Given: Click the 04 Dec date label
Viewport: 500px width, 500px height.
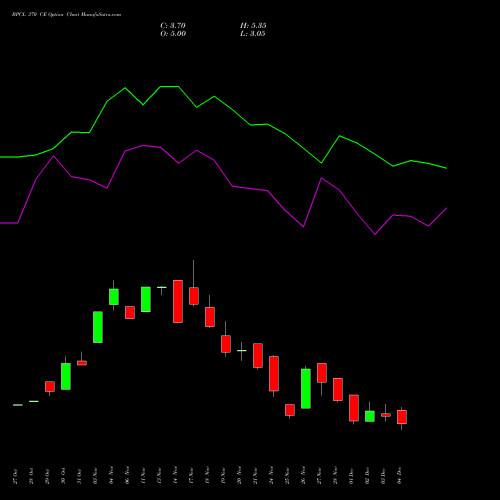Looking at the screenshot, I should point(399,476).
